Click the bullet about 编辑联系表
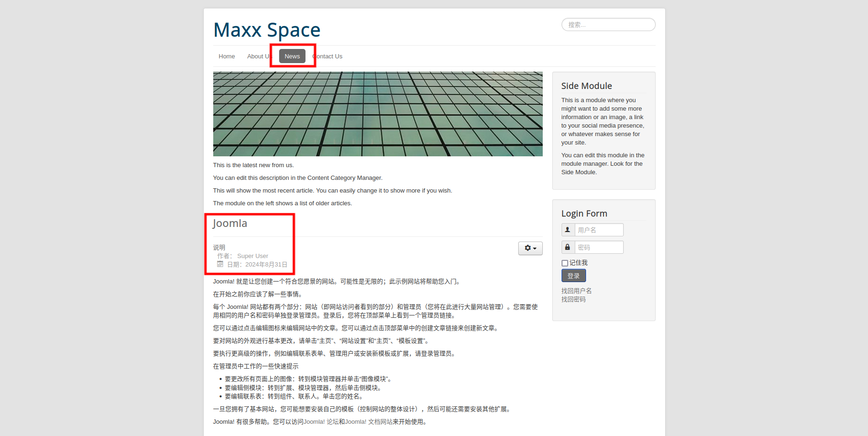868x436 pixels. coord(294,396)
